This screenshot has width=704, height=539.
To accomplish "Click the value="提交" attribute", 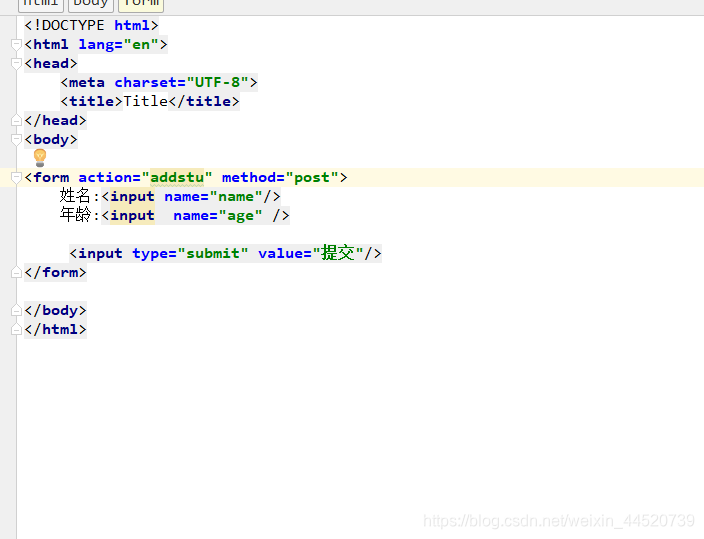I will click(x=311, y=253).
